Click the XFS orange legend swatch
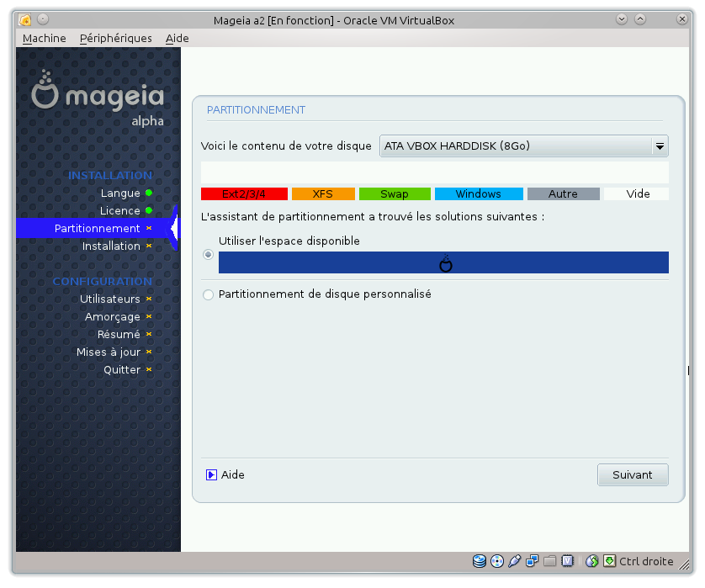705x588 pixels. [323, 193]
